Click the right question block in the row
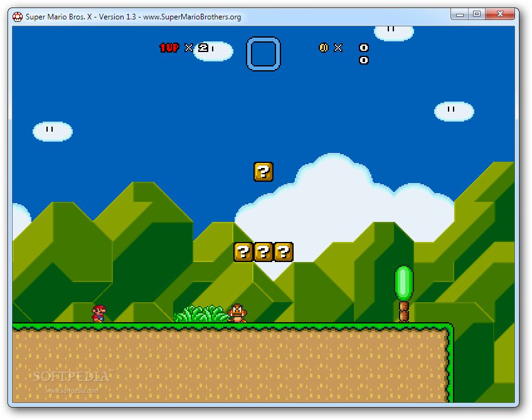 coord(284,252)
